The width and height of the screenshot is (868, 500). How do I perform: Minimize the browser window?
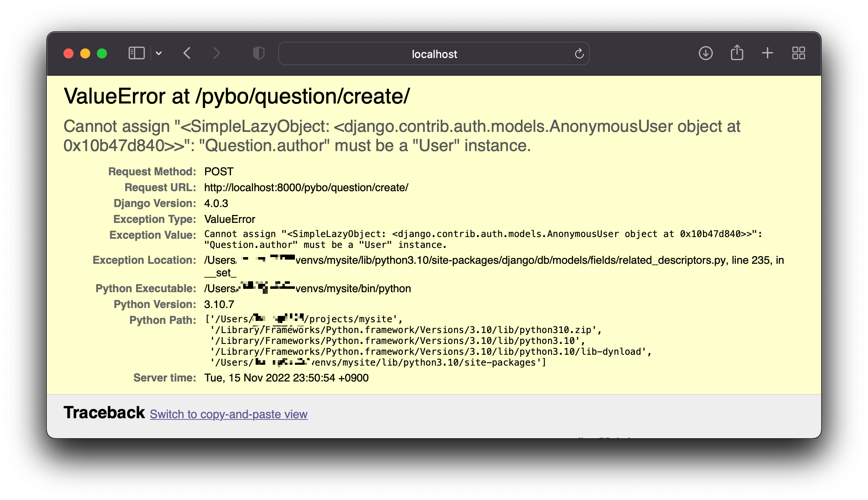[x=85, y=53]
